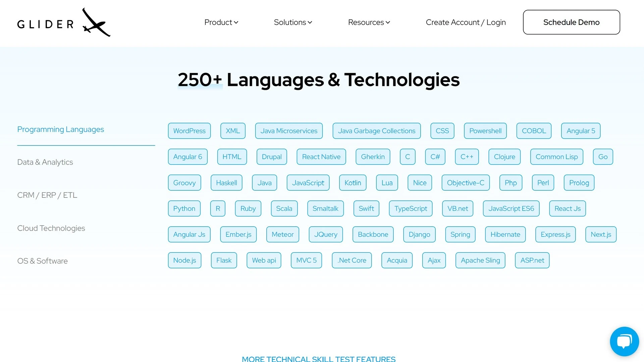The height and width of the screenshot is (362, 644).
Task: Click the React Native tag
Action: [x=321, y=157]
